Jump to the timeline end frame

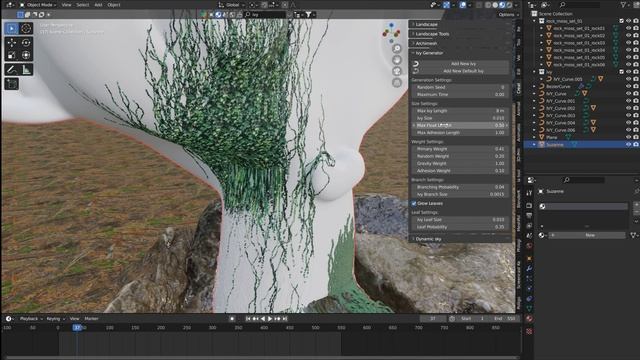(285, 318)
